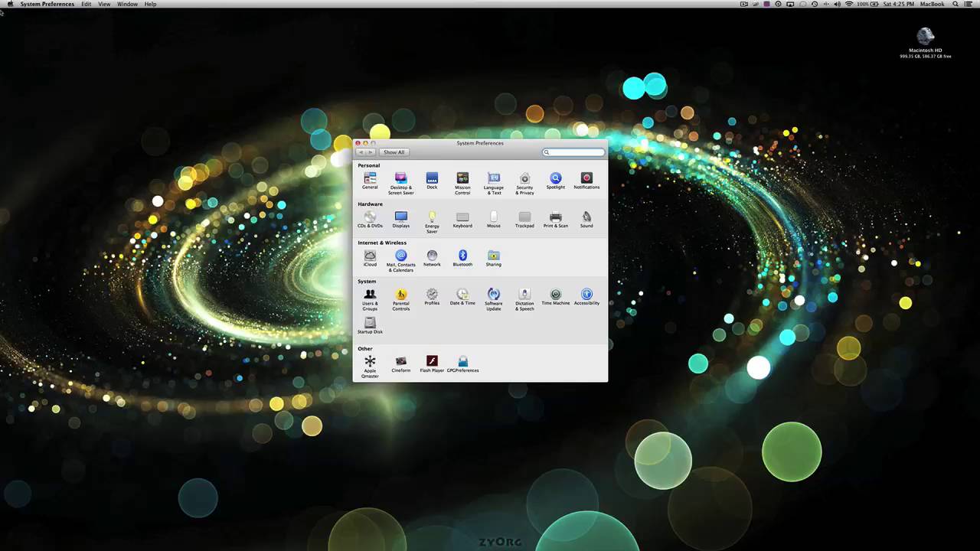Open the Mouse preferences pane
This screenshot has height=551, width=980.
click(x=494, y=220)
